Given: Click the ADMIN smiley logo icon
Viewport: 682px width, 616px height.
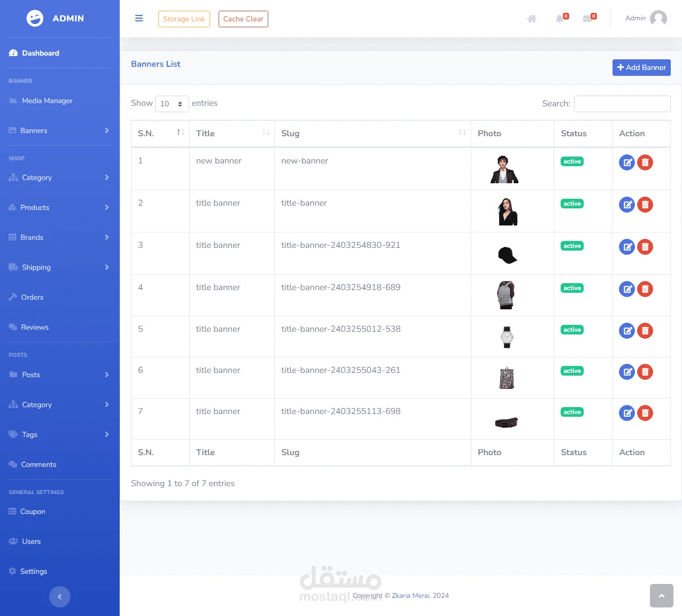Looking at the screenshot, I should (35, 18).
